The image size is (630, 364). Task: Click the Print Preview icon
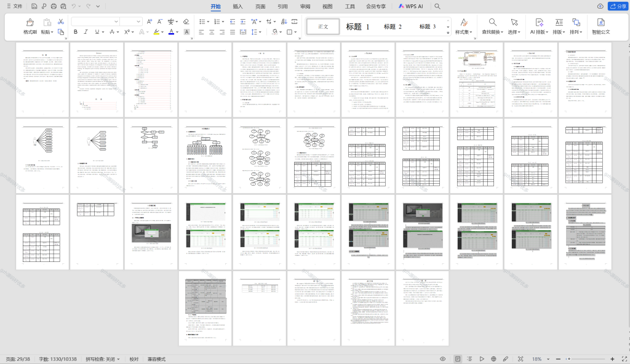click(63, 6)
